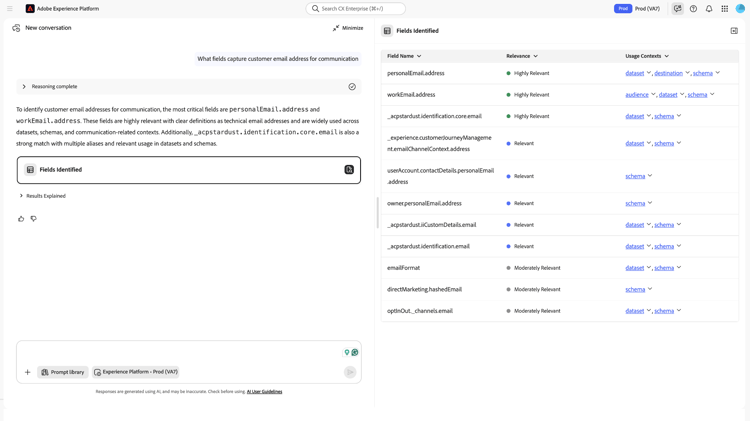Click the search magnifier icon

[315, 9]
